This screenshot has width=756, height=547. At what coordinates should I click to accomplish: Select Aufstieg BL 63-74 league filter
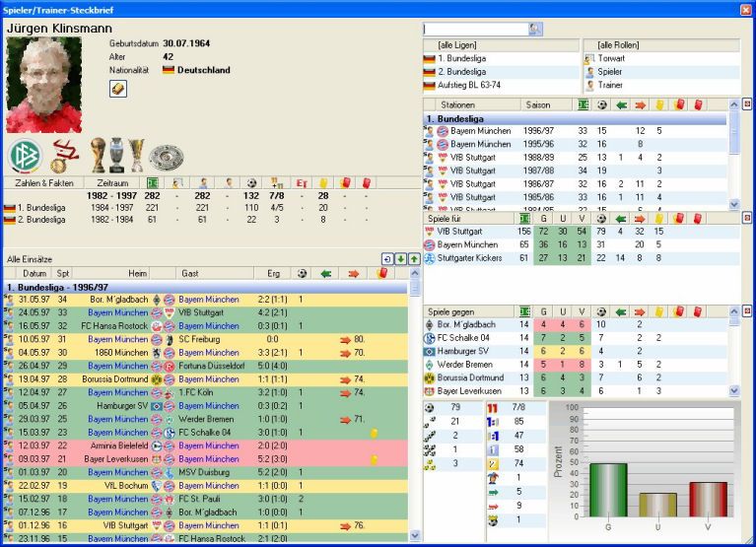tap(502, 85)
